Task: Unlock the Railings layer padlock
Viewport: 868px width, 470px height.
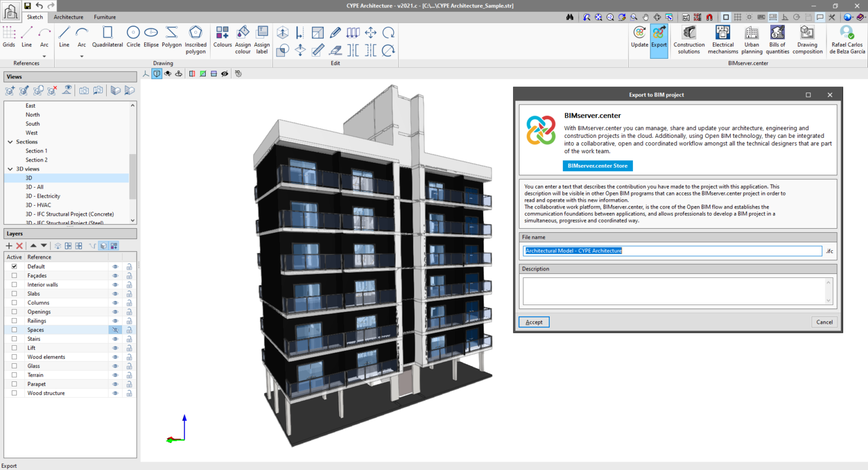Action: (129, 320)
